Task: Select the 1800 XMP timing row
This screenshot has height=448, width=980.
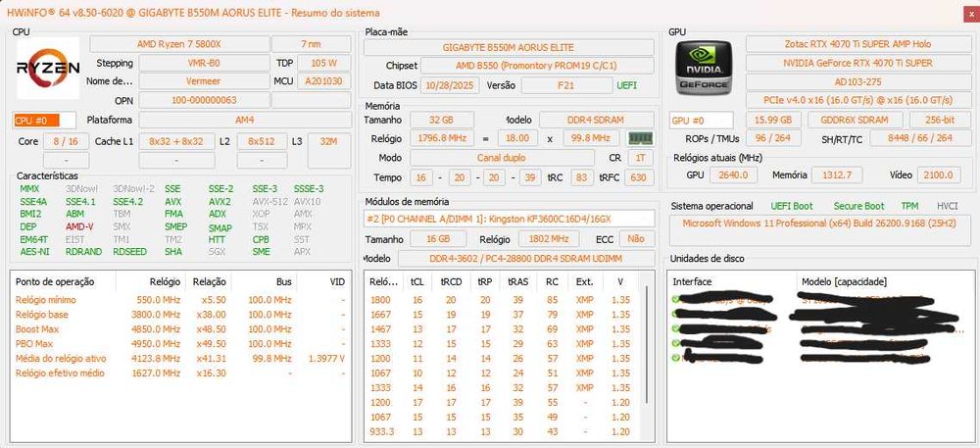Action: click(x=502, y=300)
